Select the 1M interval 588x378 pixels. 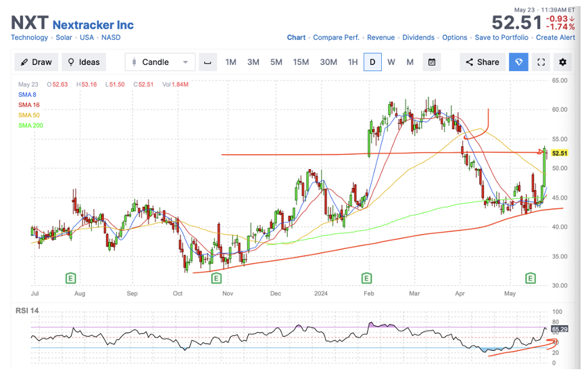(x=230, y=62)
